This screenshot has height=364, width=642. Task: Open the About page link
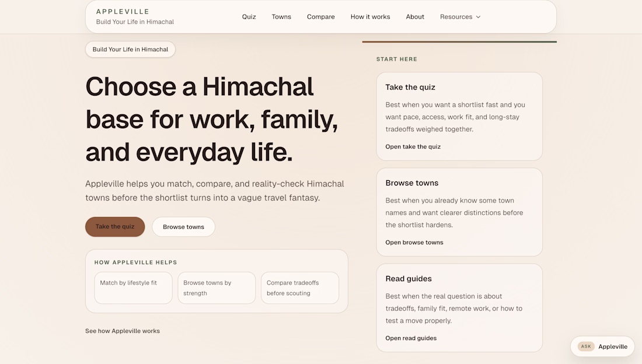pos(415,17)
